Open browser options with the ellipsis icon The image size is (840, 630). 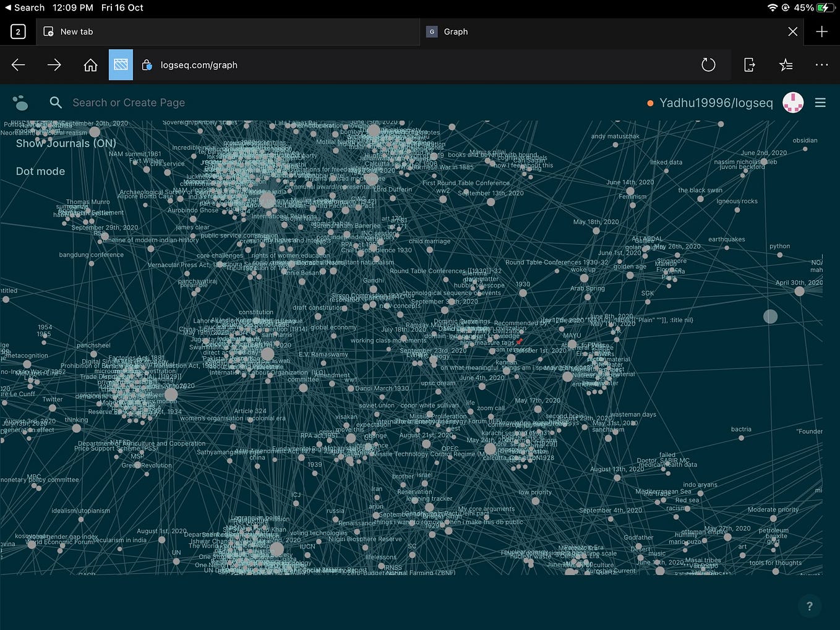(x=821, y=64)
